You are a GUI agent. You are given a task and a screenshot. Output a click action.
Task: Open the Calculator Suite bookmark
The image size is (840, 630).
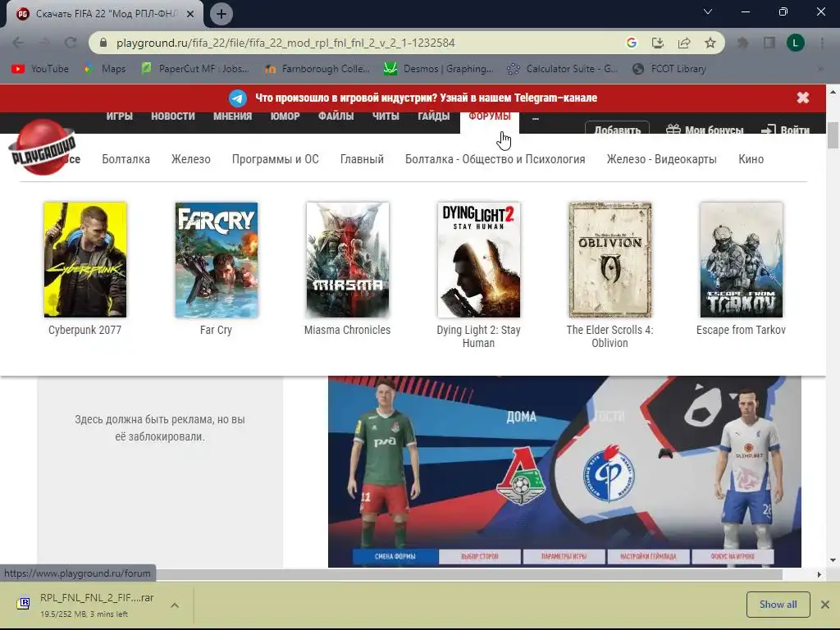[x=563, y=69]
